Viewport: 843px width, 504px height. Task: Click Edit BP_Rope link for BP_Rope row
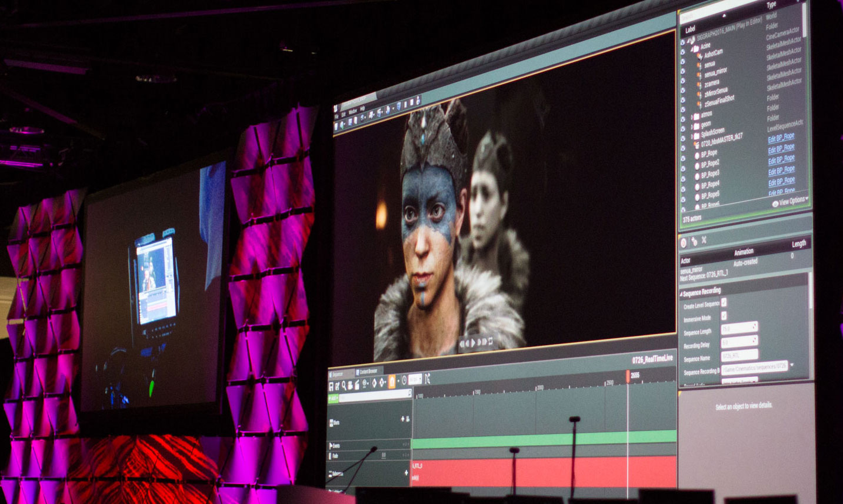pos(781,138)
